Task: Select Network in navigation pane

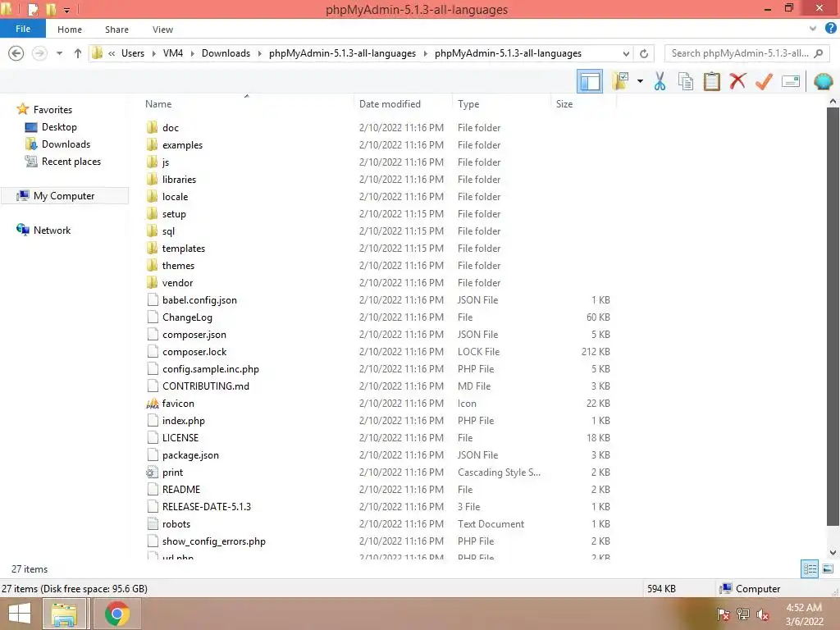Action: coord(52,230)
